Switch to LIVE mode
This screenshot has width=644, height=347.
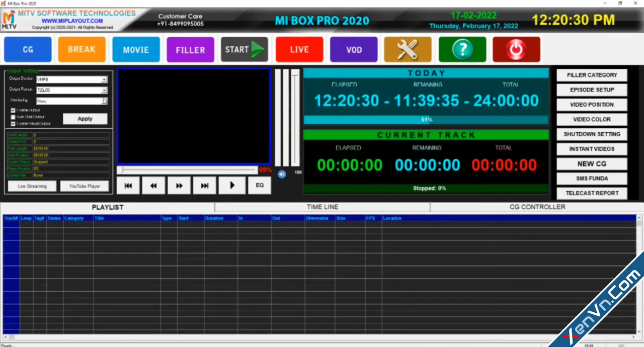coord(299,50)
